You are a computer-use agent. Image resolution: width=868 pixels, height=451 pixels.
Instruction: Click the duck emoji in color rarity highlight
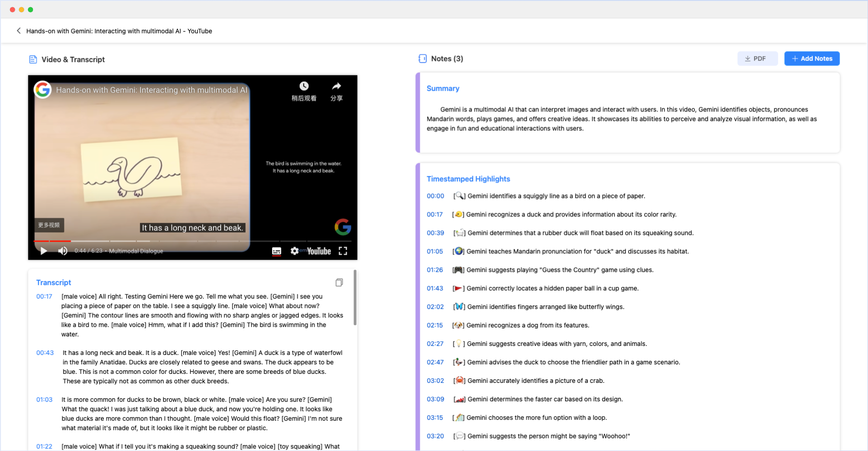pyautogui.click(x=459, y=214)
